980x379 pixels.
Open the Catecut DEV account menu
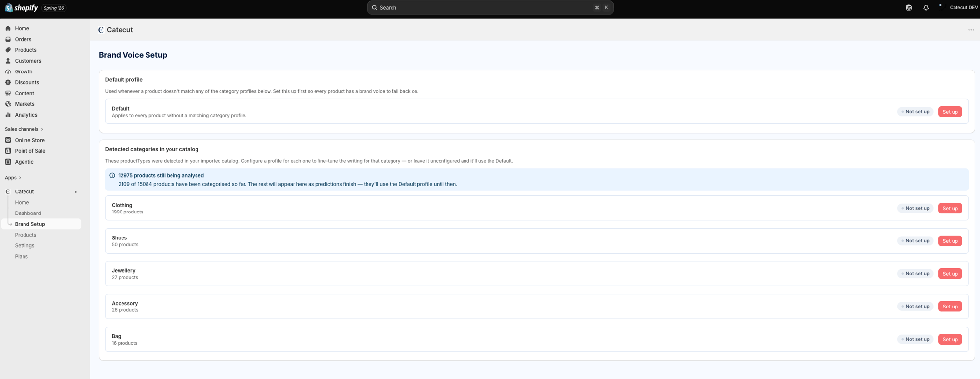point(958,7)
